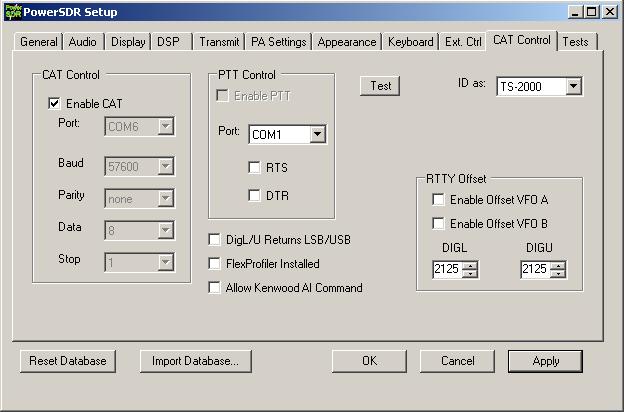624x412 pixels.
Task: Go to the Transmit tab
Action: pos(218,42)
